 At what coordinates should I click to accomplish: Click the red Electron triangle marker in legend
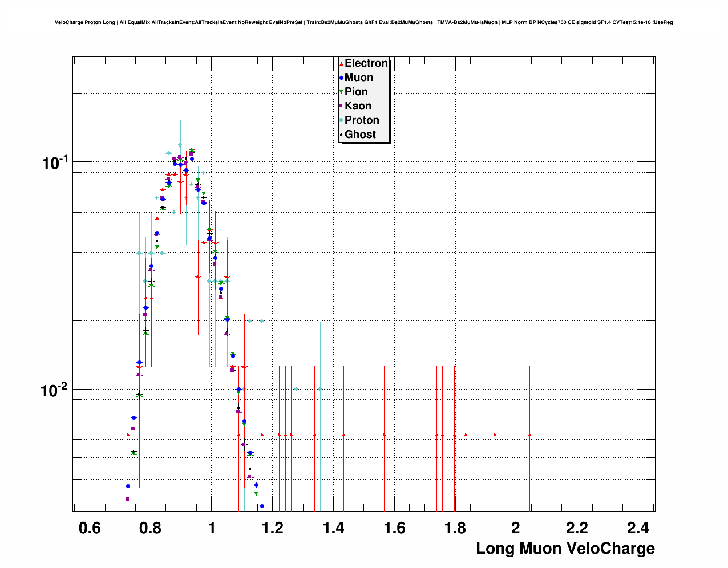[x=341, y=64]
